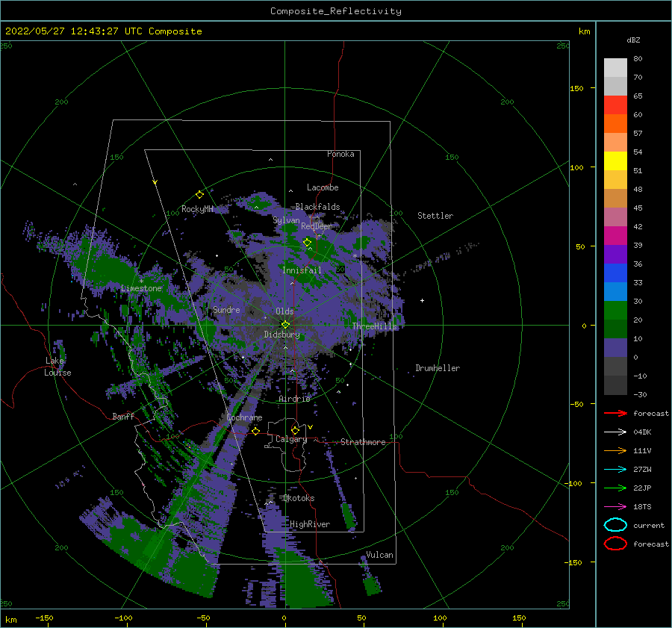Select the yellow diamond marker below RedDeer

[x=308, y=243]
